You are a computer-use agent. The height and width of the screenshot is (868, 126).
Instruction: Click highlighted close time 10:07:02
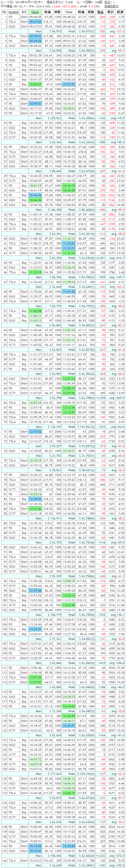(x=69, y=85)
